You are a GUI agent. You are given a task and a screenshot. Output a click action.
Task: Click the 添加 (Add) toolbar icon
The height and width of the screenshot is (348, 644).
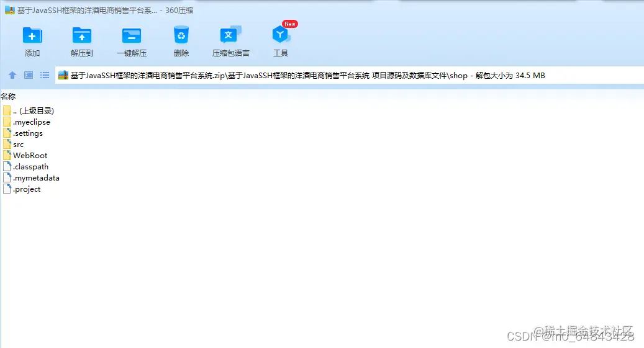[x=32, y=36]
